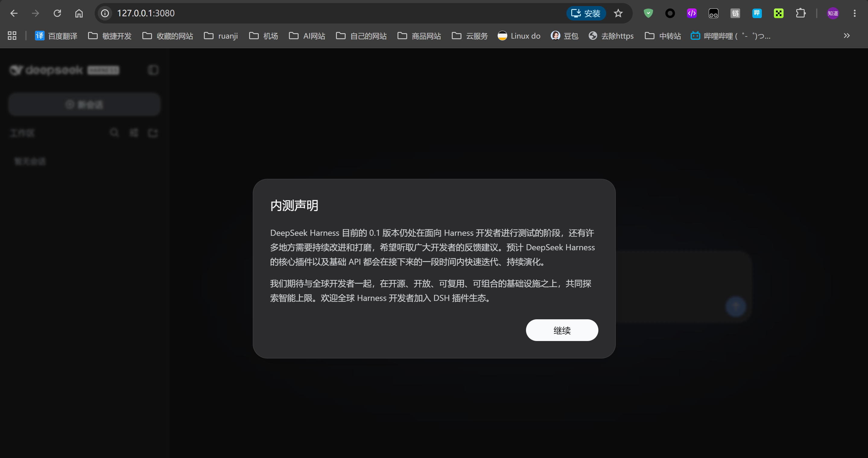Image resolution: width=868 pixels, height=458 pixels.
Task: Expand the 商品网站 bookmark folder
Action: point(419,36)
